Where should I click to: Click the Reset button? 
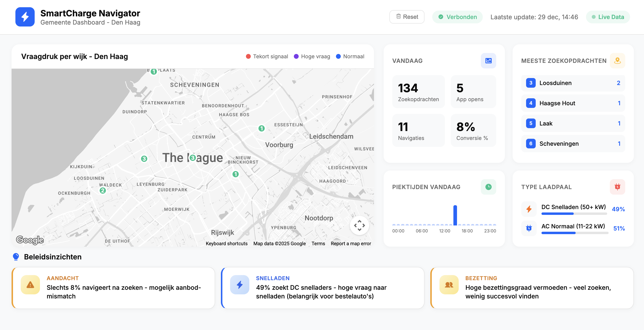(x=407, y=17)
